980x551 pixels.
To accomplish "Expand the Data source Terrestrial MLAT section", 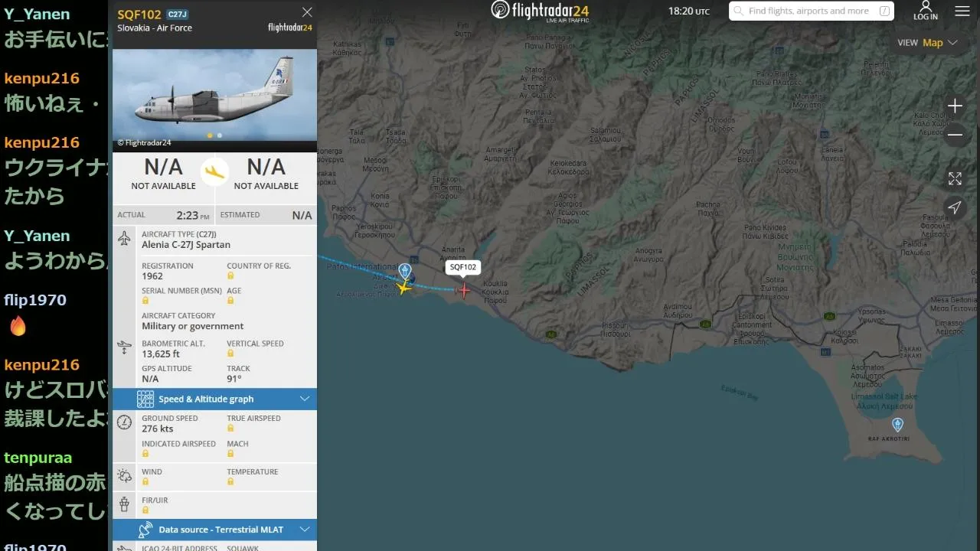I will coord(214,530).
